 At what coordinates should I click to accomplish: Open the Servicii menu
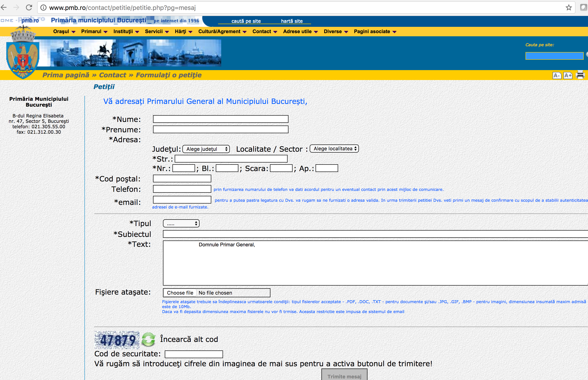pos(157,32)
